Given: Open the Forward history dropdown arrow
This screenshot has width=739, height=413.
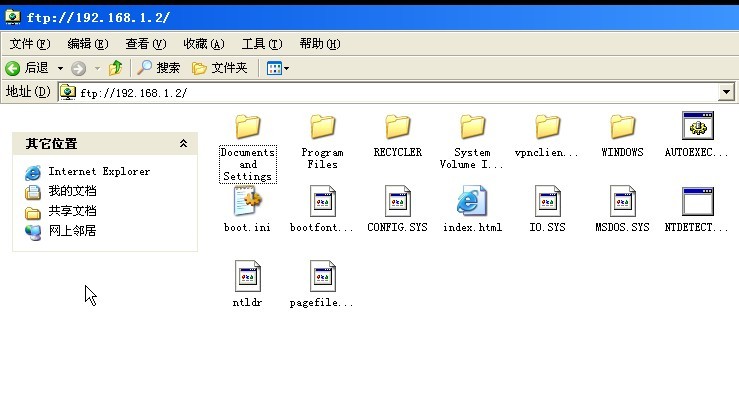Looking at the screenshot, I should 97,68.
